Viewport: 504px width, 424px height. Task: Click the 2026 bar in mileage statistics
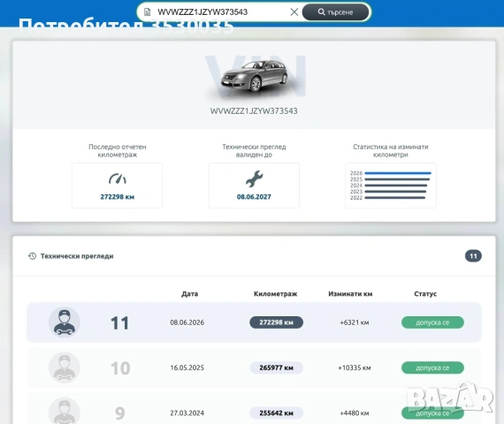click(x=398, y=173)
